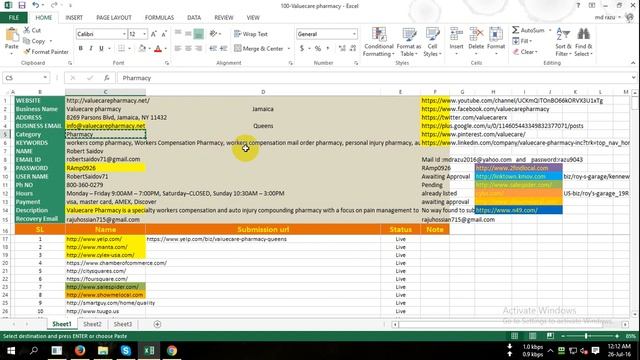
Task: Apply the fill color paint bucket
Action: point(142,49)
